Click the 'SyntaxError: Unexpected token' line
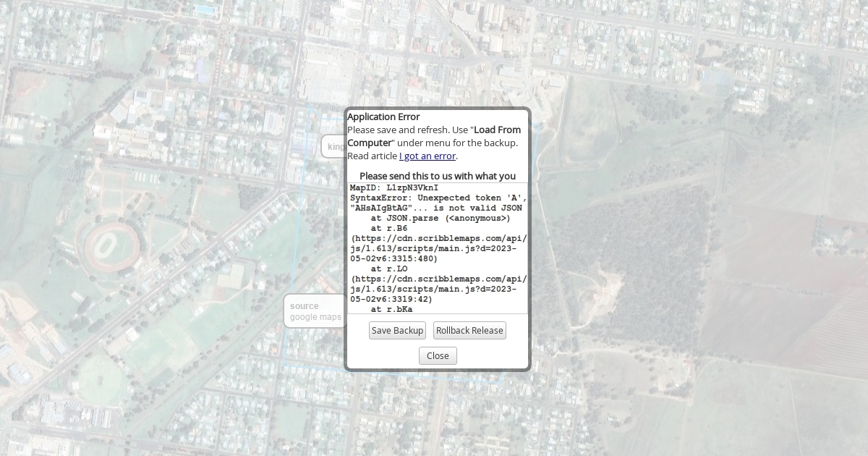 438,198
